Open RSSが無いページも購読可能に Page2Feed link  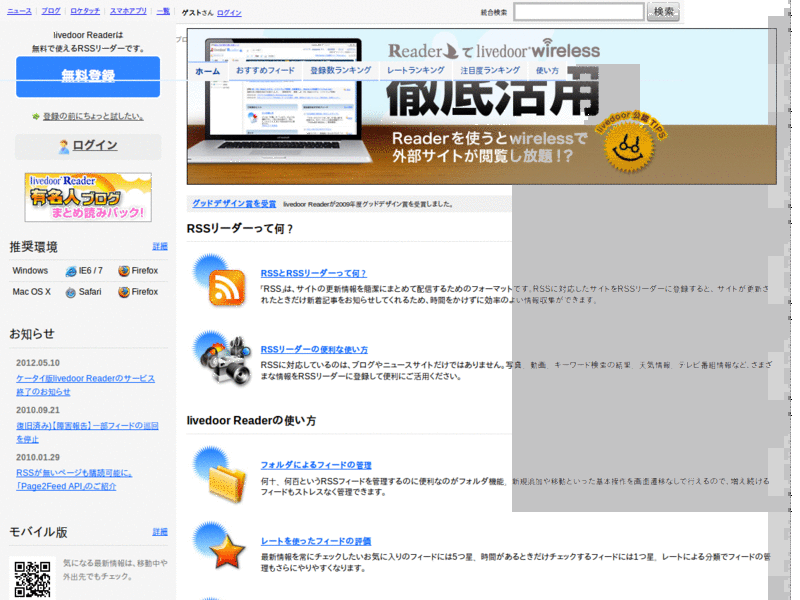coord(74,480)
